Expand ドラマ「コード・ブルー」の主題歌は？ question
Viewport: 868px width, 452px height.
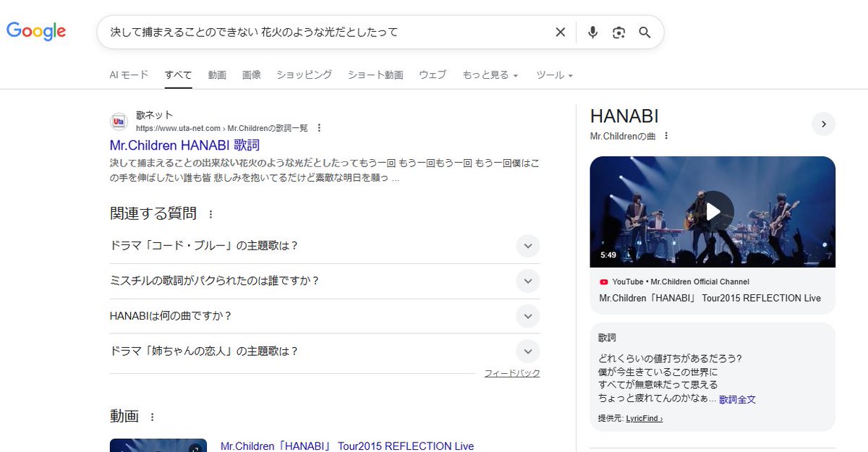click(325, 246)
